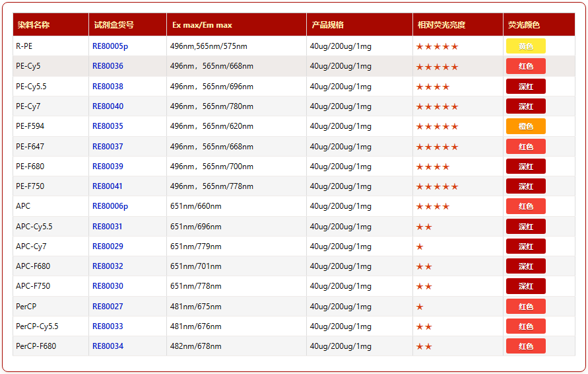
Task: Open the RE80040 link for PE-Cy7
Action: point(108,106)
